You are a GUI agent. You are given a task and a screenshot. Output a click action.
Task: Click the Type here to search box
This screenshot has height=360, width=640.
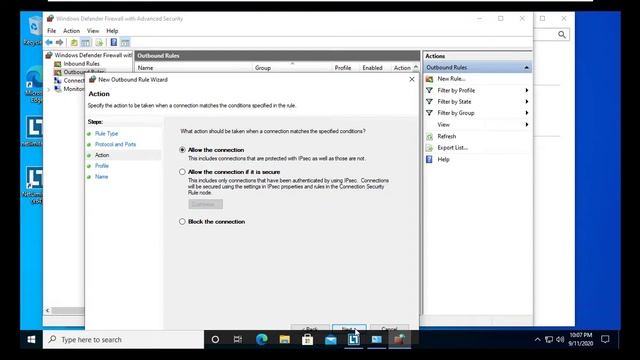(123, 340)
